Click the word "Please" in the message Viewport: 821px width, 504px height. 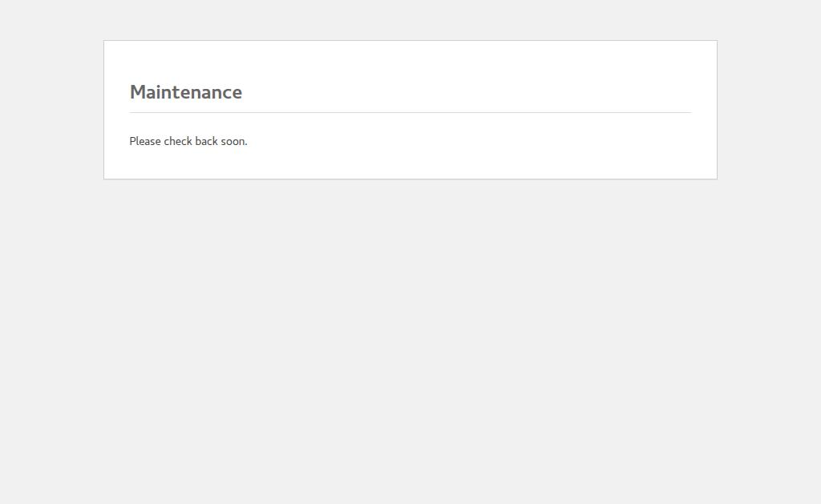tap(145, 141)
